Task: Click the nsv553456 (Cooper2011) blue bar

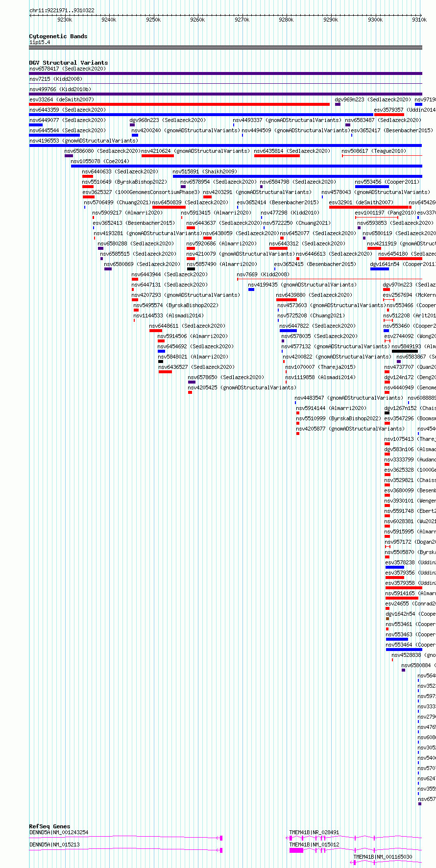Action: tap(372, 186)
